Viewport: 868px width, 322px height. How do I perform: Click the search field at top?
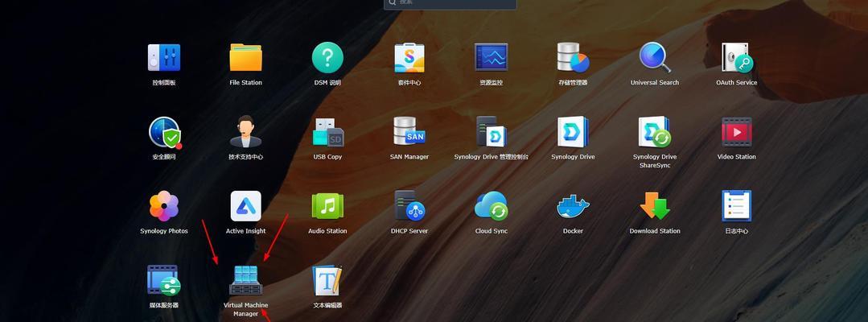[x=450, y=2]
